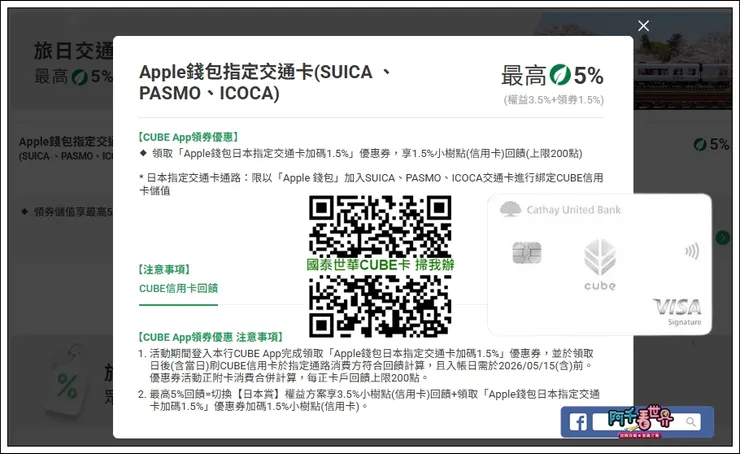Click the Facebook icon in bottom badge

point(578,421)
